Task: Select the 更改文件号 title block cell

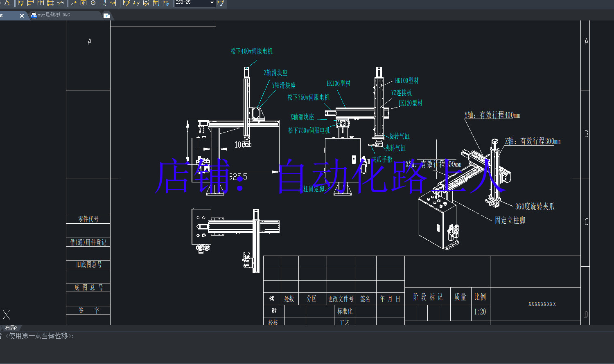Action: pos(341,299)
